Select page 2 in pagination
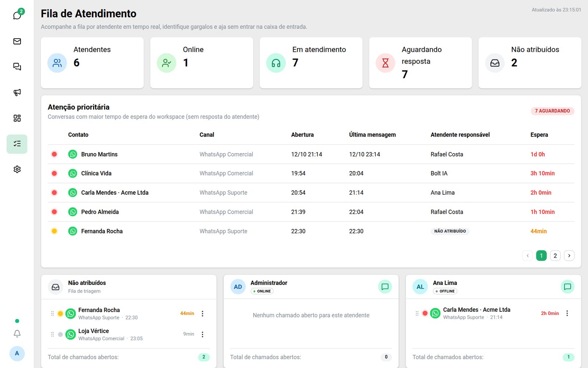Image resolution: width=588 pixels, height=368 pixels. [555, 255]
